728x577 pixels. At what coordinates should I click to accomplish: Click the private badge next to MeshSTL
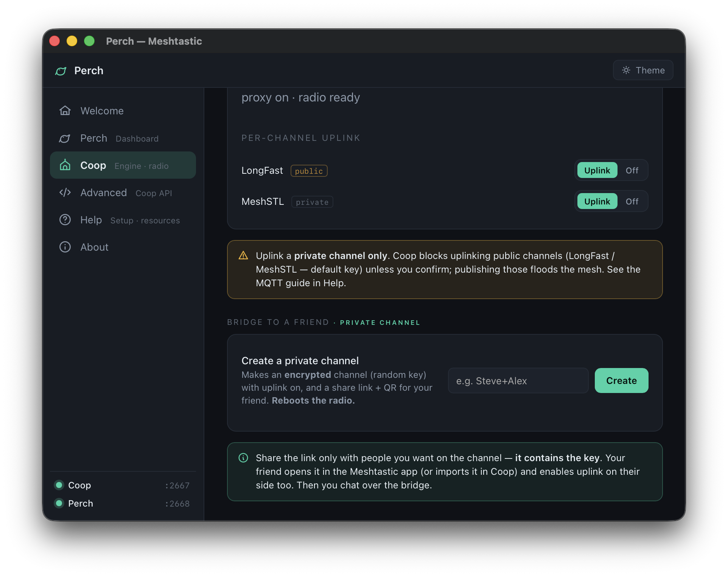pyautogui.click(x=312, y=202)
